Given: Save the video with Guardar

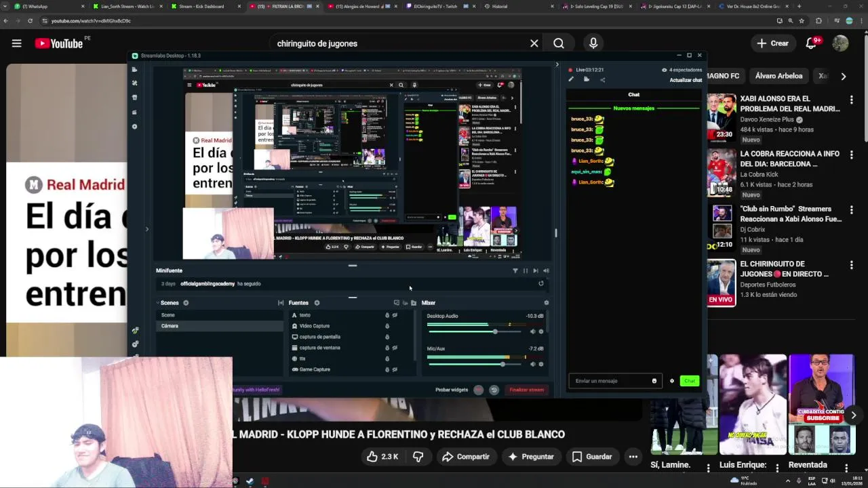Looking at the screenshot, I should click(591, 457).
